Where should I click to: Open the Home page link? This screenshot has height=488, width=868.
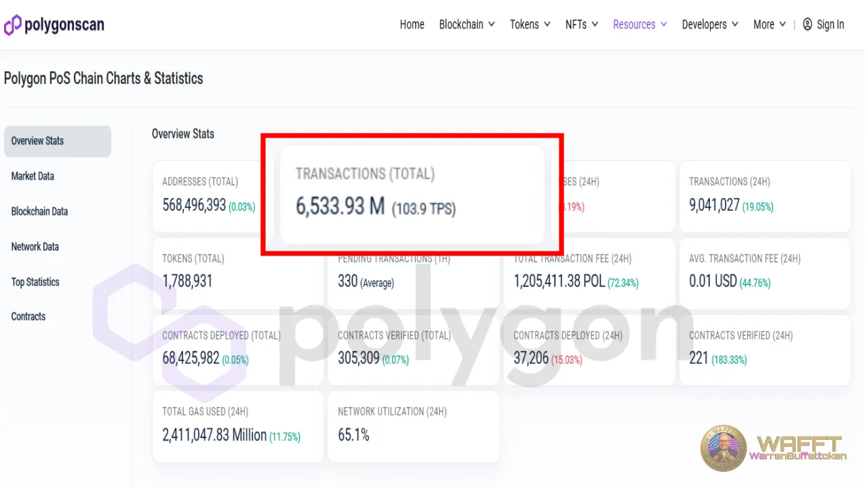pyautogui.click(x=412, y=24)
